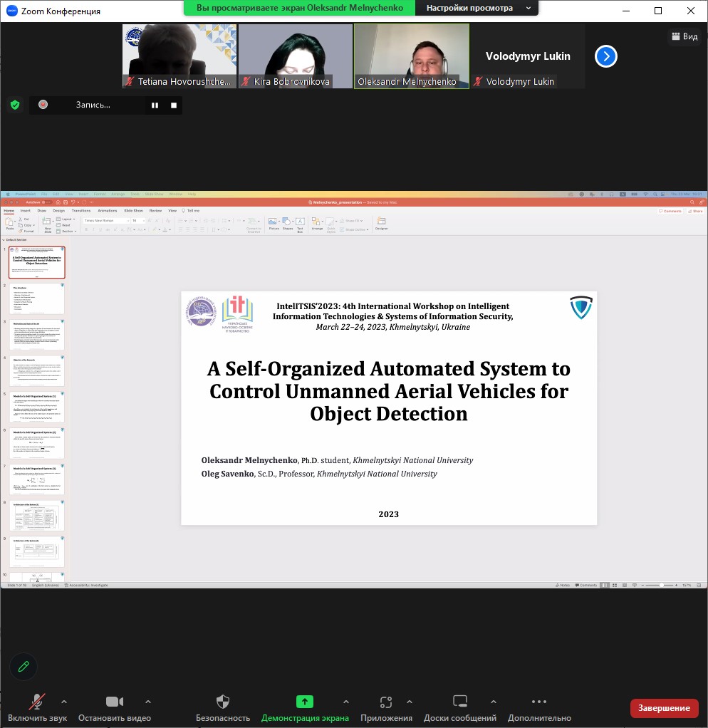Pause the meeting recording
The width and height of the screenshot is (708, 728).
(155, 105)
